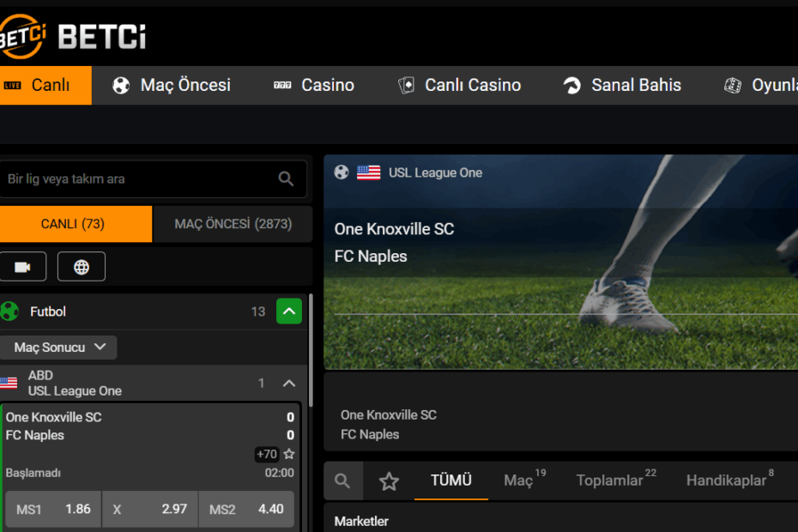Favorite the One Knoxville SC match star

tap(289, 454)
